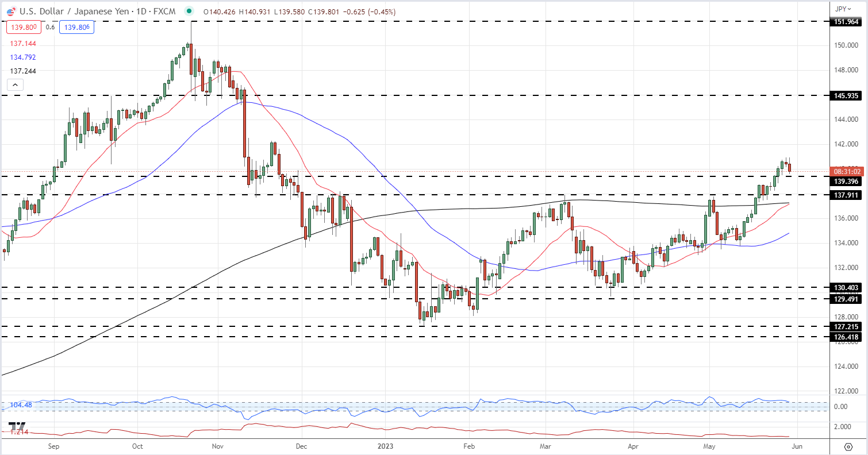
Task: Click the Mar label on the time axis
Action: pos(544,446)
